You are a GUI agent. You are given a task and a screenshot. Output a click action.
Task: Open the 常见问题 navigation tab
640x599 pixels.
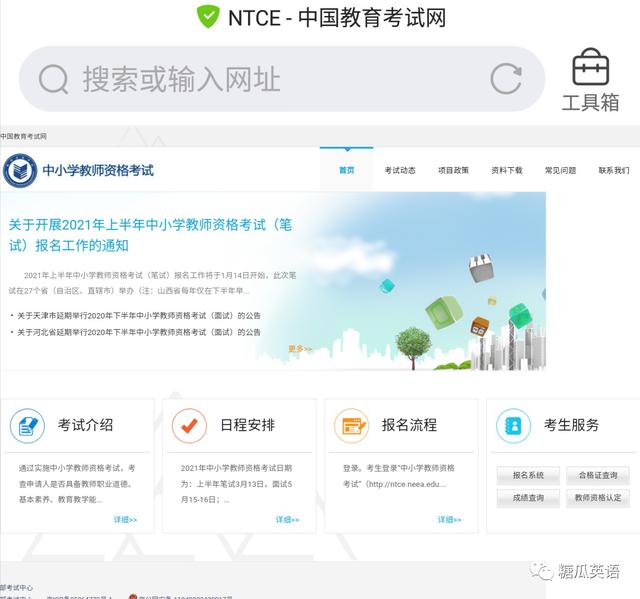pyautogui.click(x=560, y=170)
